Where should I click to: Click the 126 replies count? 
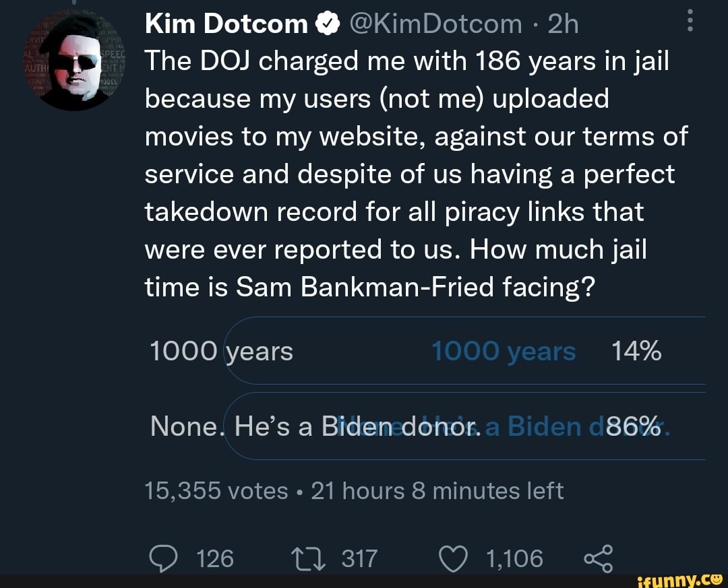[x=216, y=558]
